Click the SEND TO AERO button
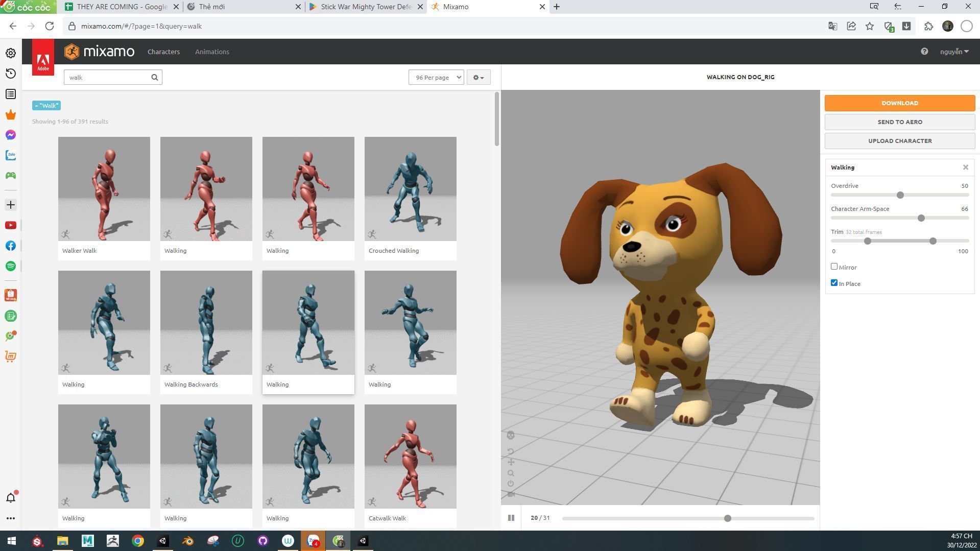 [900, 122]
